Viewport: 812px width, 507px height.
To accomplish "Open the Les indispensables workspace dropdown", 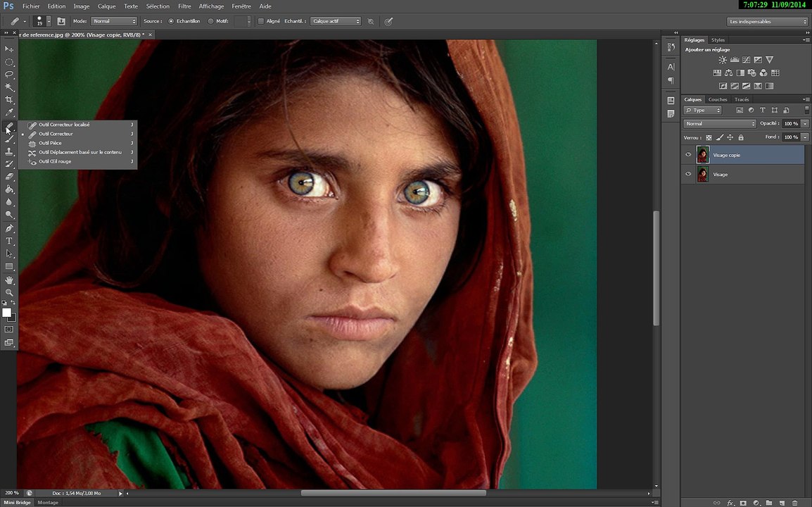I will pyautogui.click(x=767, y=21).
